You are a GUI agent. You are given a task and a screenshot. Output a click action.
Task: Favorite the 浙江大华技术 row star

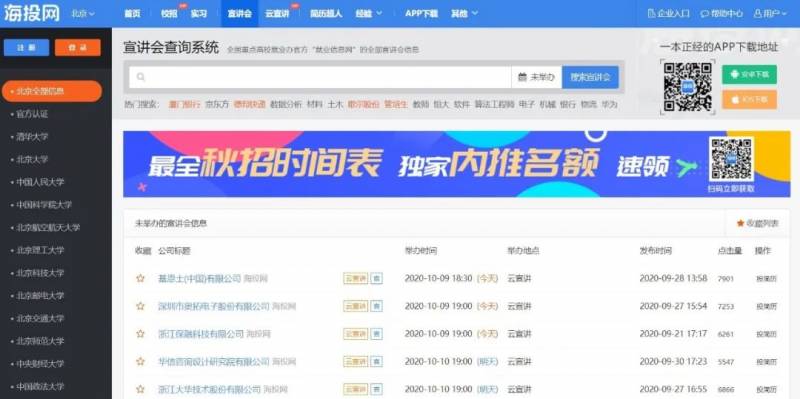coord(140,389)
